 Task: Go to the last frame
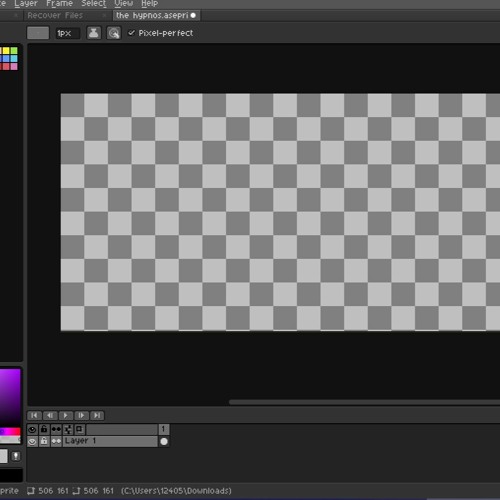click(97, 415)
